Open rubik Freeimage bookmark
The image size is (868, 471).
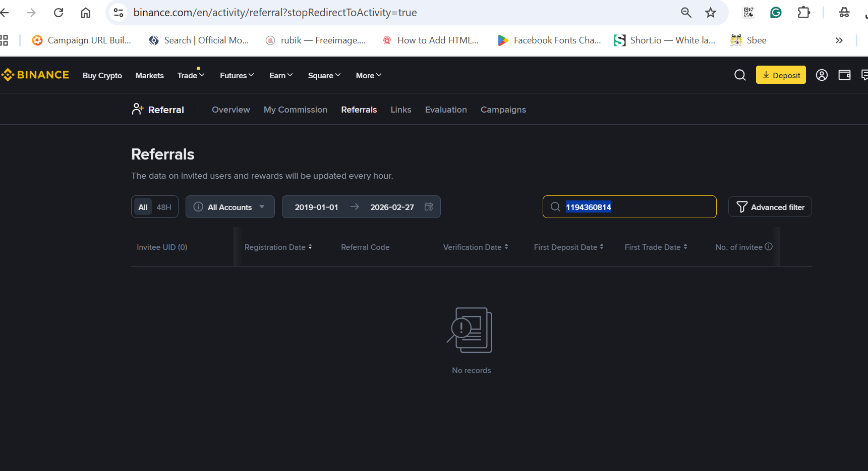316,40
